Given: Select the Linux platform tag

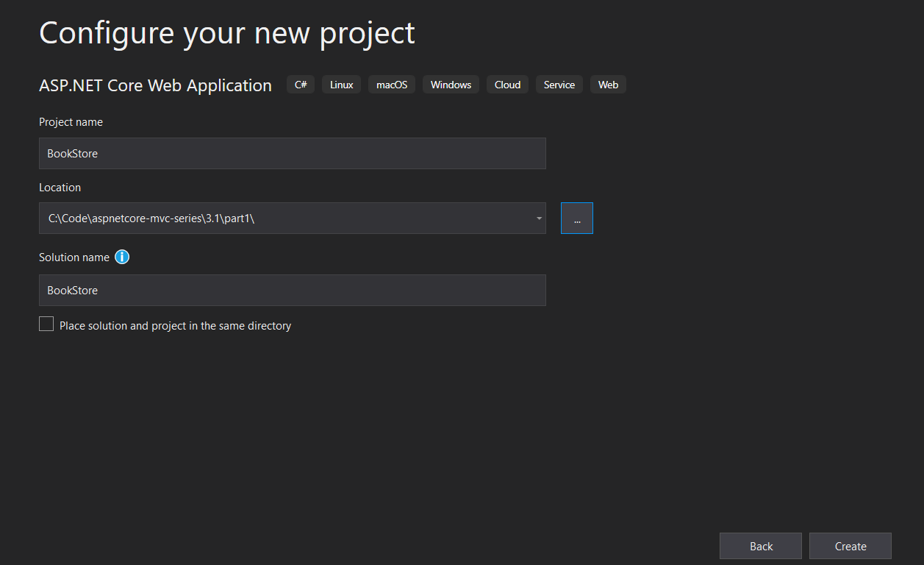Looking at the screenshot, I should pyautogui.click(x=341, y=85).
